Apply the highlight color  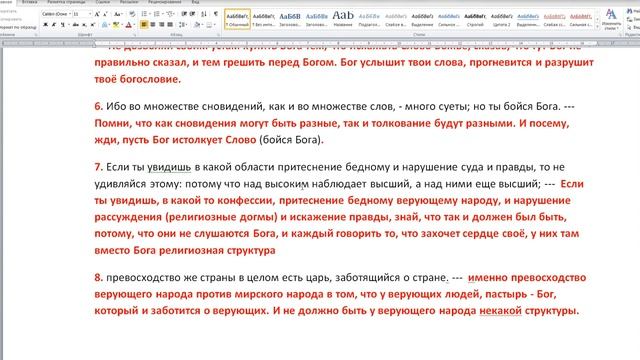(x=116, y=25)
